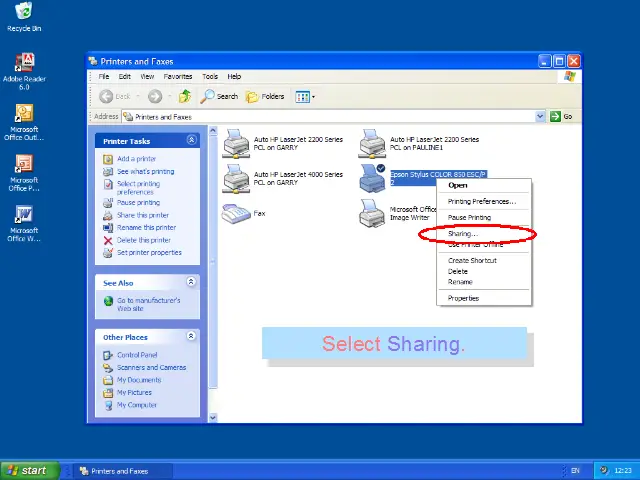
Task: Toggle the Folders pane button
Action: [265, 97]
